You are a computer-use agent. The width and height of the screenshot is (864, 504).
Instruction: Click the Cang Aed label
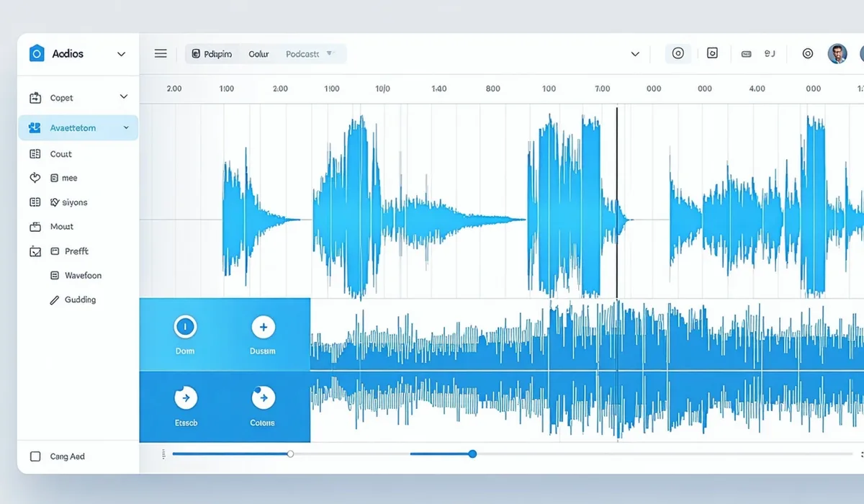[x=68, y=456]
